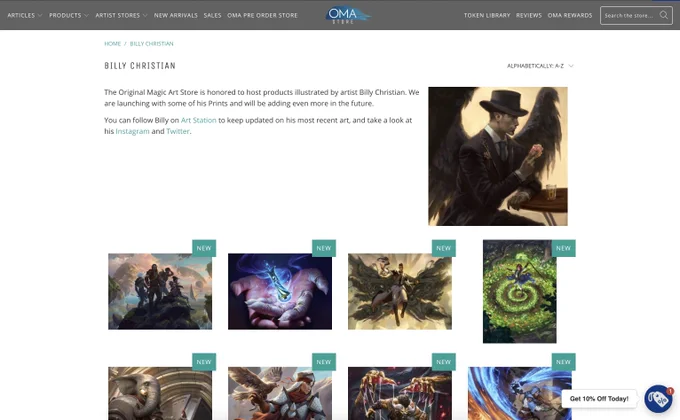This screenshot has height=420, width=680.
Task: Open the Alphabetically: A-Z sort dropdown
Action: pyautogui.click(x=540, y=66)
